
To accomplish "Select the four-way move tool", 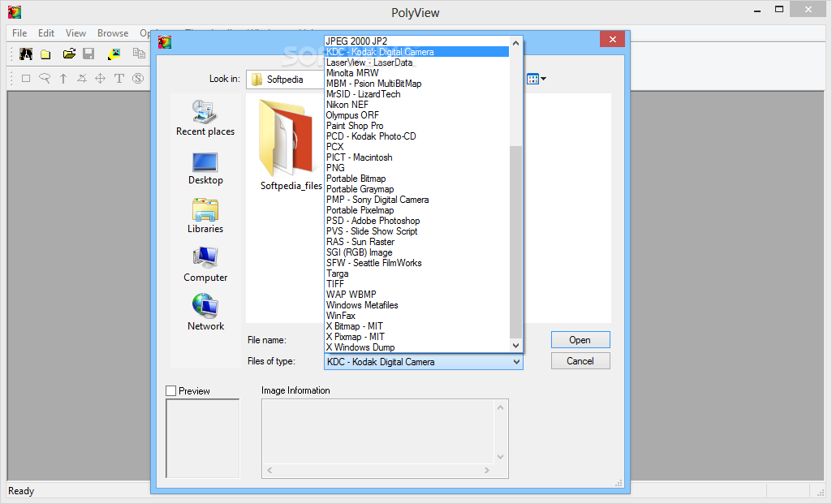I will coord(101,79).
